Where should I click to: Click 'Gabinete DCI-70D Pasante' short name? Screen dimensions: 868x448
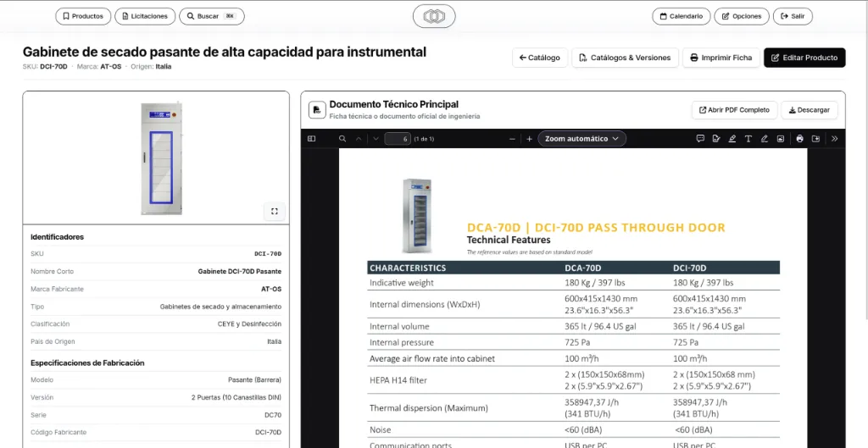tap(240, 272)
